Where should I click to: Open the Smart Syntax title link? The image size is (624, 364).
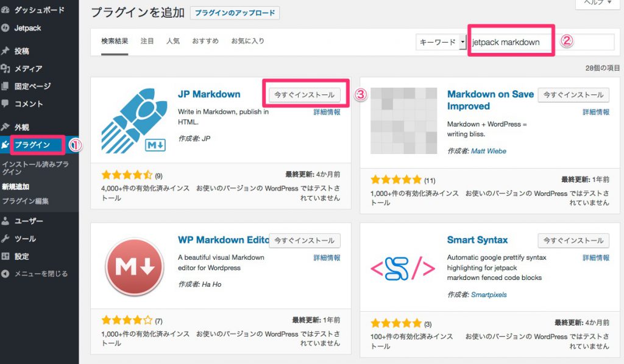click(477, 240)
